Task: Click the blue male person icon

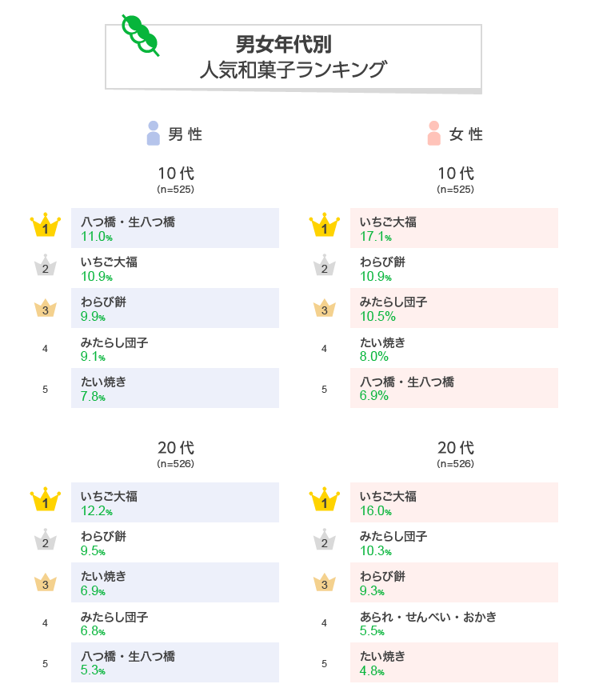Action: point(154,134)
